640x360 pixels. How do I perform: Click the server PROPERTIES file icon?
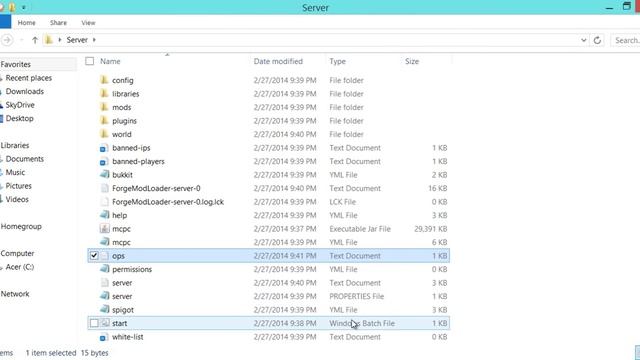(x=104, y=296)
